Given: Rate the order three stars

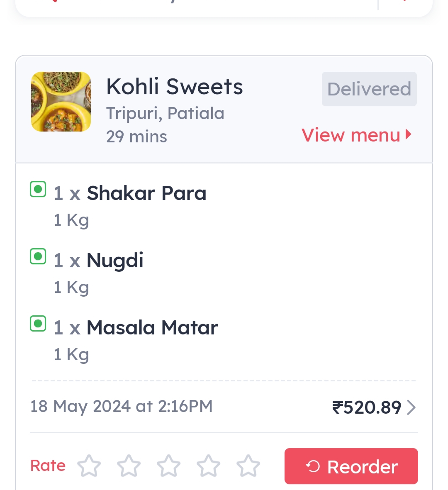Looking at the screenshot, I should [x=169, y=466].
